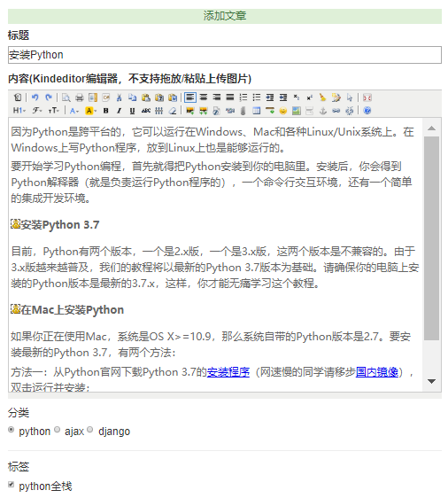Insert a hyperlink via chain icon

pyautogui.click(x=336, y=111)
